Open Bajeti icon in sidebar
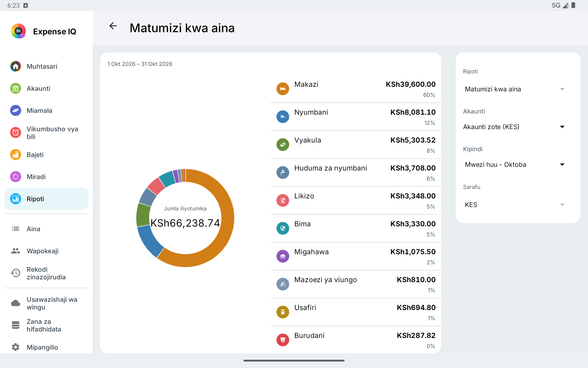 point(16,155)
